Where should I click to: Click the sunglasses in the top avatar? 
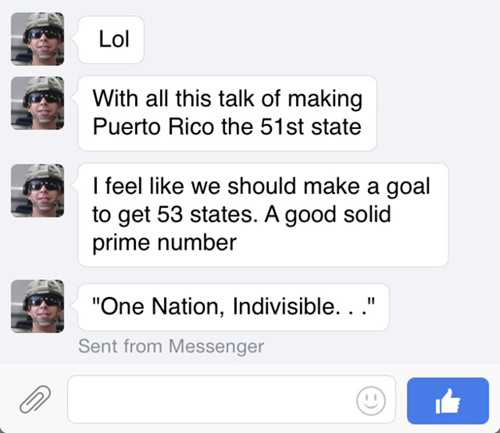pos(43,33)
